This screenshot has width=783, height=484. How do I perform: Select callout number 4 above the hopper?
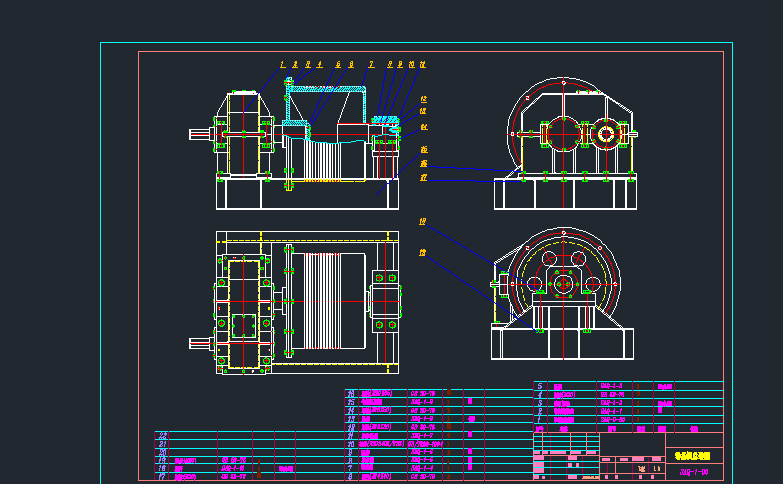(x=320, y=64)
